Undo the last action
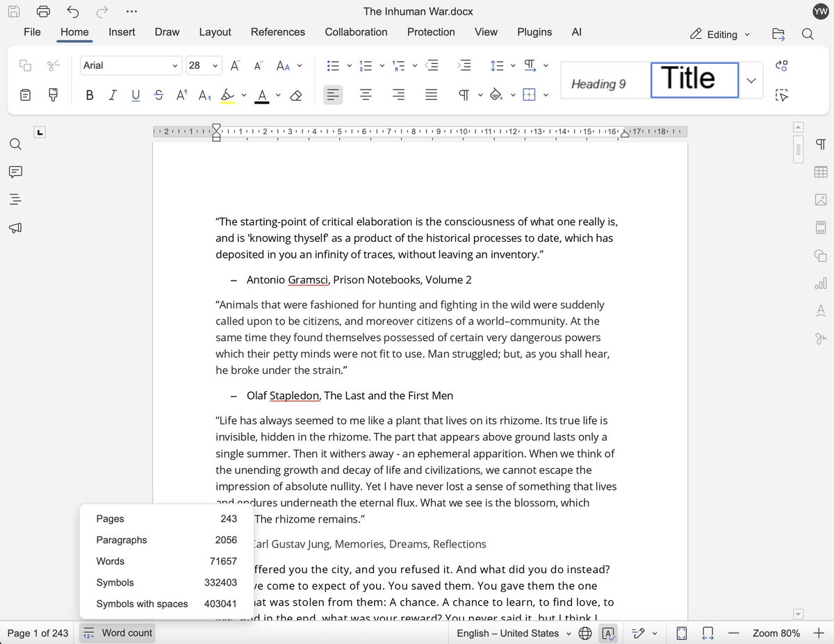This screenshot has height=644, width=834. coord(73,12)
